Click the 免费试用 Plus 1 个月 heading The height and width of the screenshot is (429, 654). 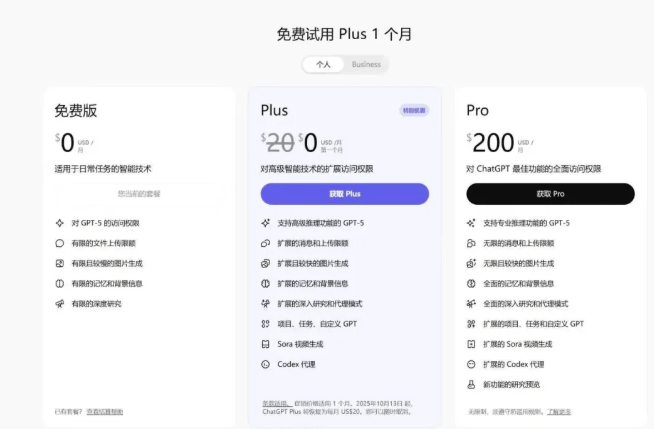[x=345, y=34]
